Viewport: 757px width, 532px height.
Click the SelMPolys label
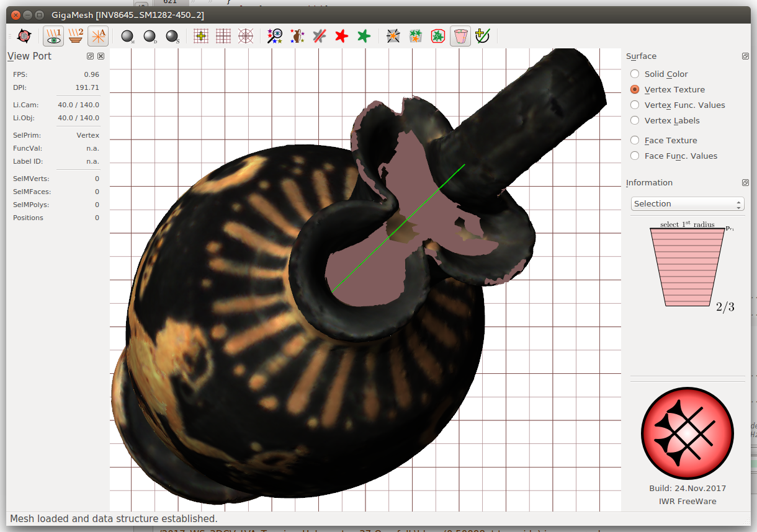(x=31, y=205)
